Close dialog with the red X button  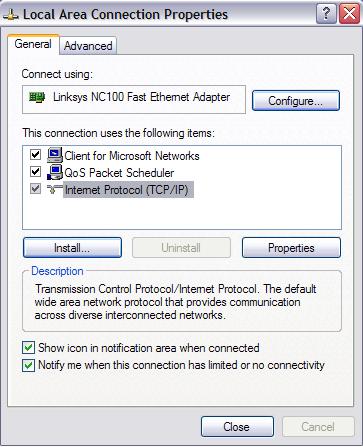coord(349,14)
